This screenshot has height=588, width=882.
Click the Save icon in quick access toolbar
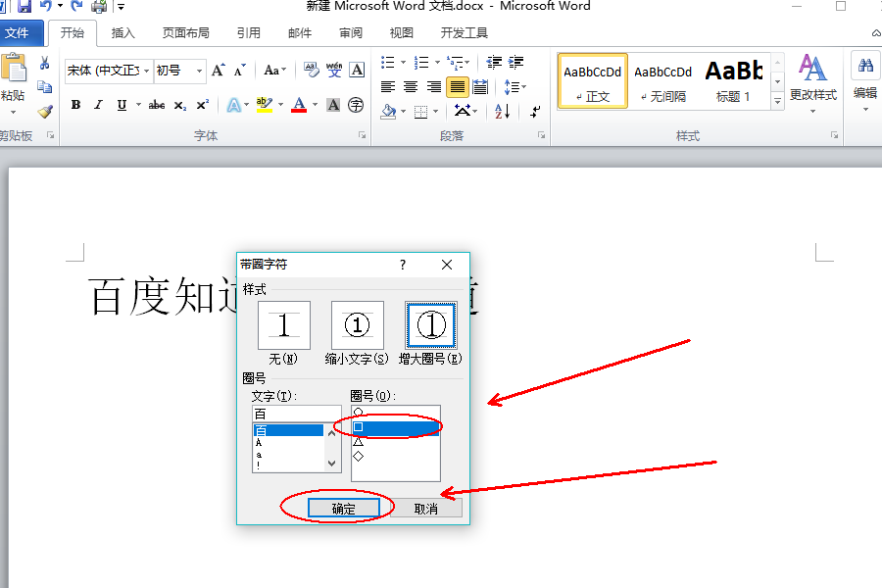[24, 7]
